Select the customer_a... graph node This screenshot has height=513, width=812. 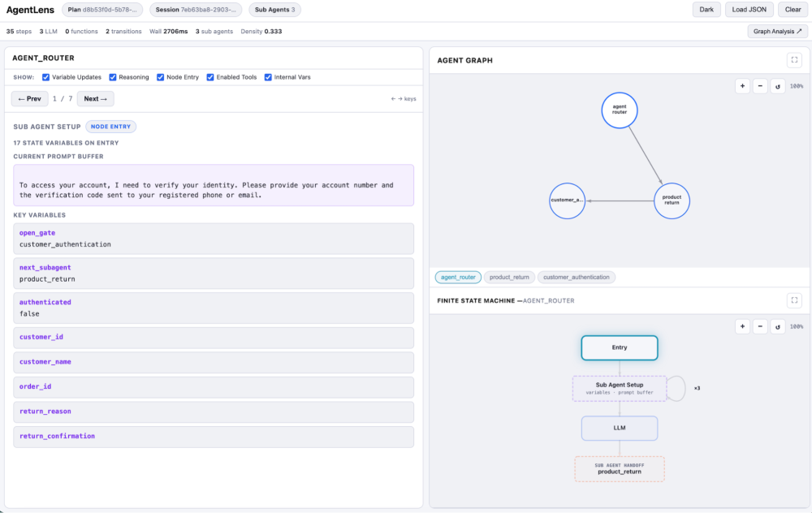(567, 200)
